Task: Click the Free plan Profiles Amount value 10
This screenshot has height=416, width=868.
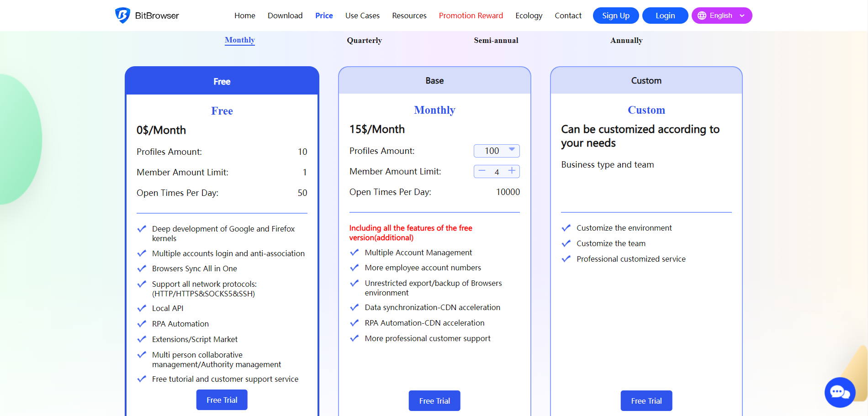Action: coord(302,152)
